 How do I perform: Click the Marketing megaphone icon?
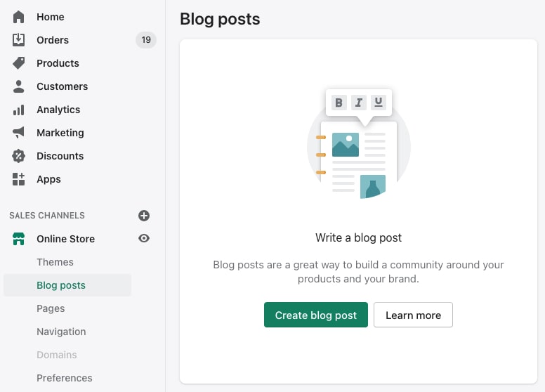(19, 133)
